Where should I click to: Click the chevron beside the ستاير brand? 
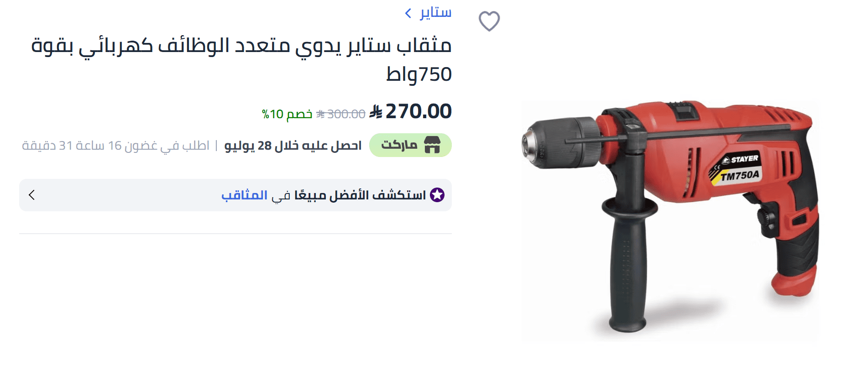[x=408, y=13]
